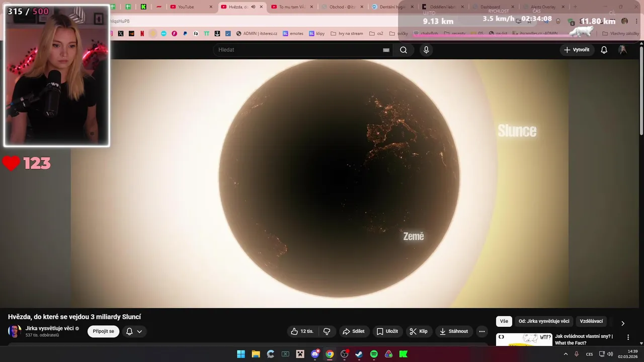Expand the notification bell dropdown beside Připojit se

[x=134, y=331]
